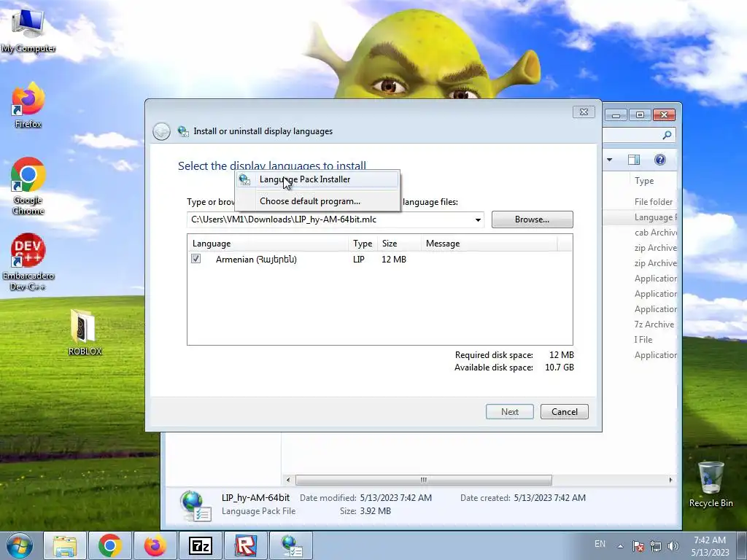Select the cab Archive row in Explorer
Screen dimensions: 747x560
656,233
